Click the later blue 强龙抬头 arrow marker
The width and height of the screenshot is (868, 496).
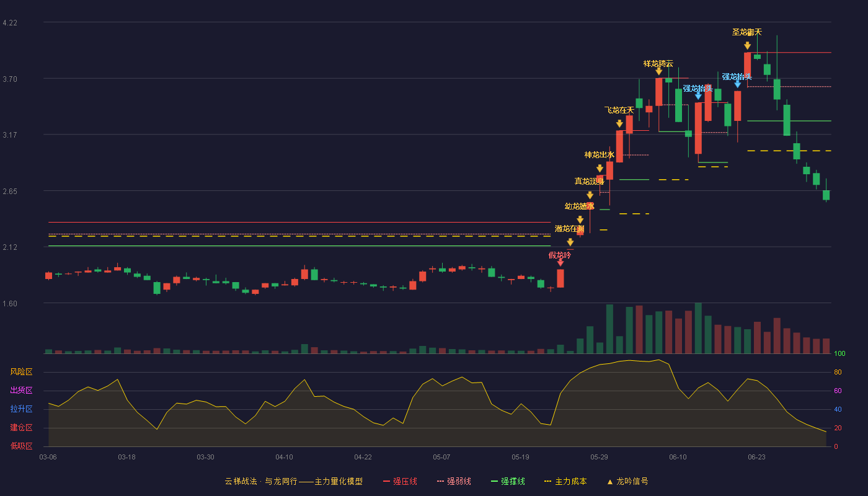(x=737, y=84)
